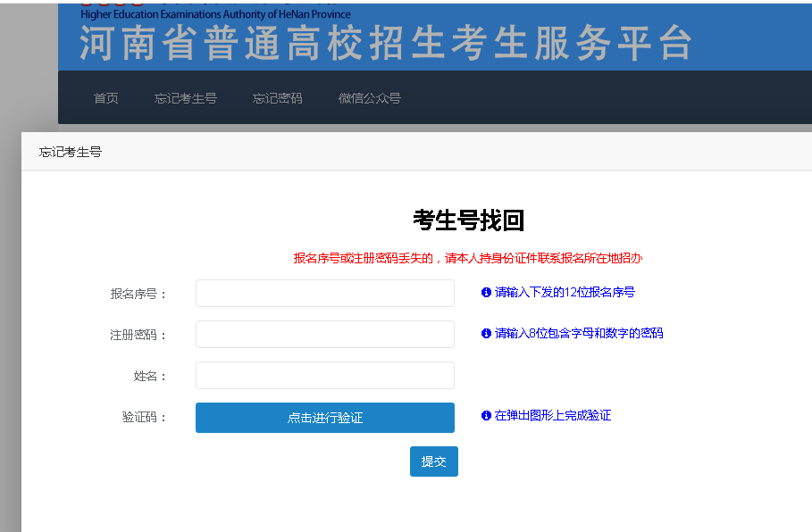This screenshot has width=812, height=532.
Task: Click the 河南省普通高校招生考生服务平台 site title
Action: 386,44
